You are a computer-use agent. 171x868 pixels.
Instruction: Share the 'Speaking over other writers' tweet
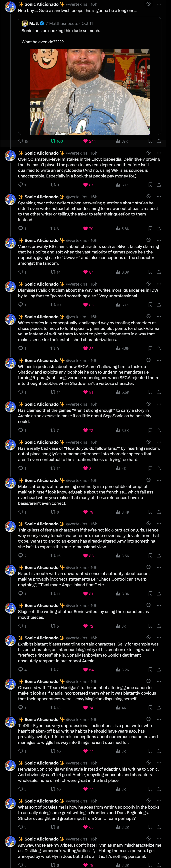pos(159,228)
